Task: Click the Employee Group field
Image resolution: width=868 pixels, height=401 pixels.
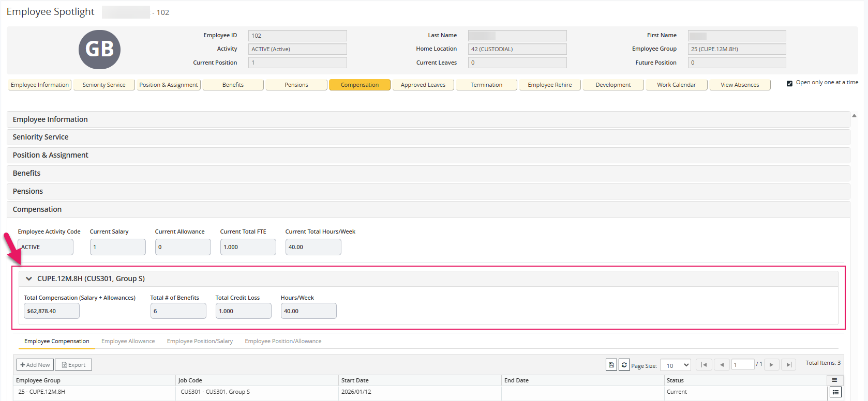Action: pos(737,49)
